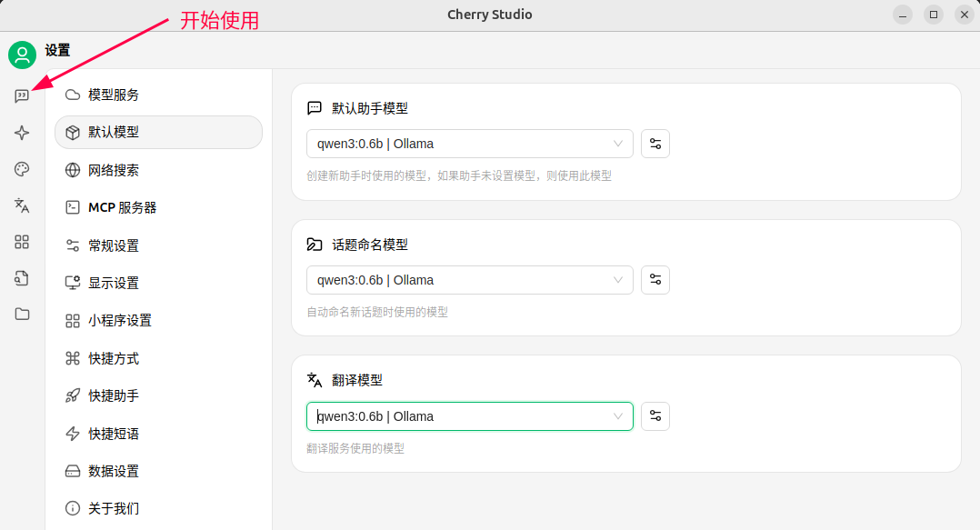Open the knowledge base icon in sidebar
This screenshot has height=530, width=980.
click(22, 278)
